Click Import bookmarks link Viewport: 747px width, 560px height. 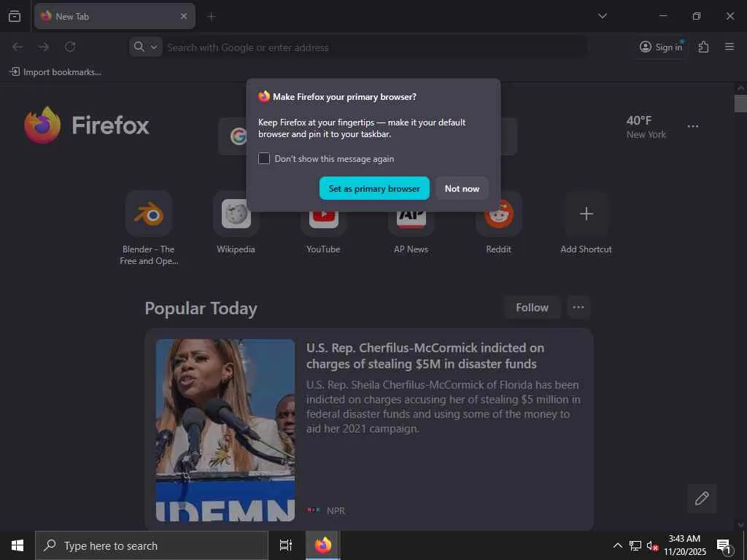(55, 72)
